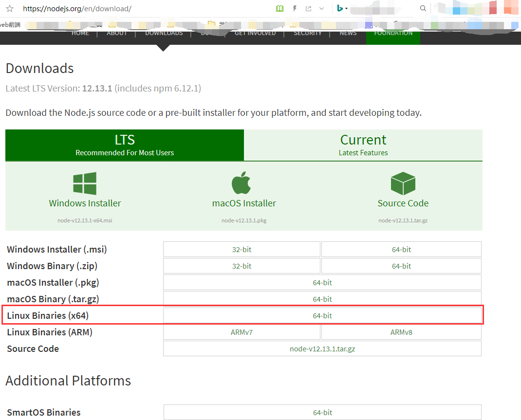Click the macOS Installer link text
Image resolution: width=521 pixels, height=420 pixels.
(244, 203)
